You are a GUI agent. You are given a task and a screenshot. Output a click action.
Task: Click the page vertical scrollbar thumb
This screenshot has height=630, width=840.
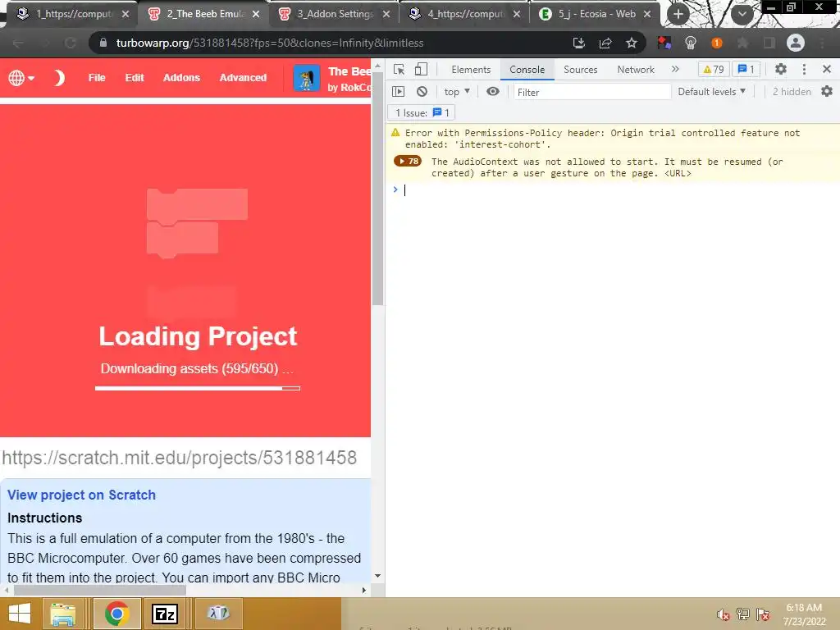[x=377, y=189]
